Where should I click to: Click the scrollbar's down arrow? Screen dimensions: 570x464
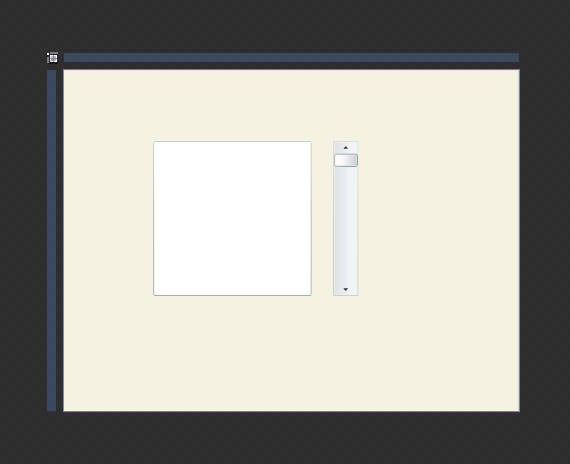(x=346, y=289)
